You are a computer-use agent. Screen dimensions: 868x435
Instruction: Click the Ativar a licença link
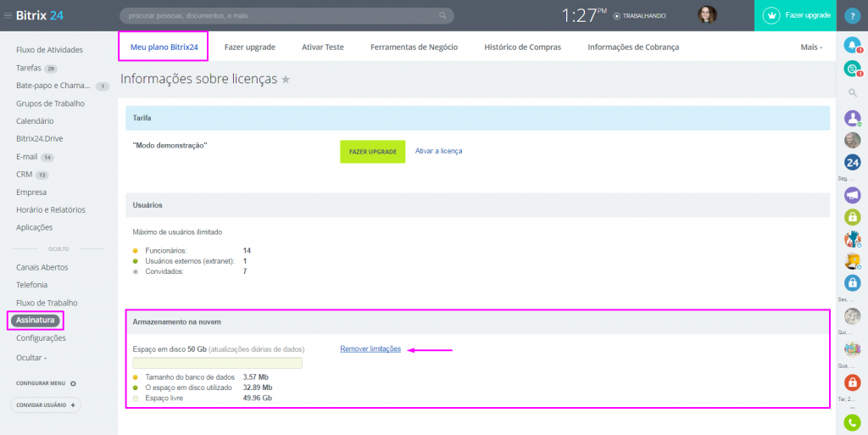(438, 151)
